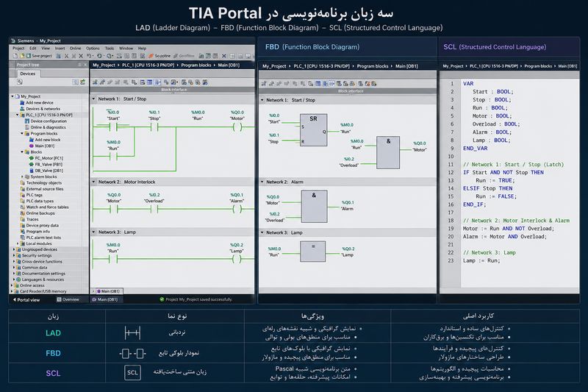Collapse the Program blocks folder
The width and height of the screenshot is (588, 392).
(22, 133)
